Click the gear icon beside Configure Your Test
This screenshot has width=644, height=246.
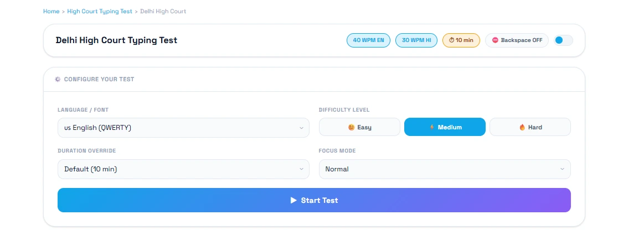tap(58, 79)
